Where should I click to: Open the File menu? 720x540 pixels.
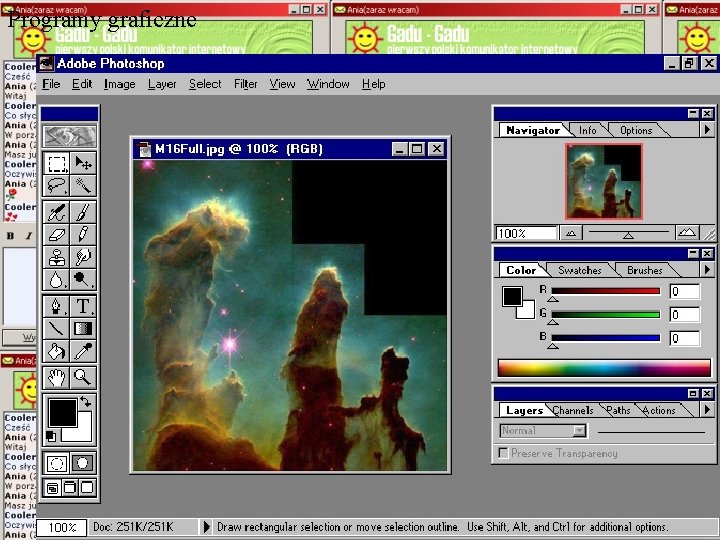(x=51, y=84)
